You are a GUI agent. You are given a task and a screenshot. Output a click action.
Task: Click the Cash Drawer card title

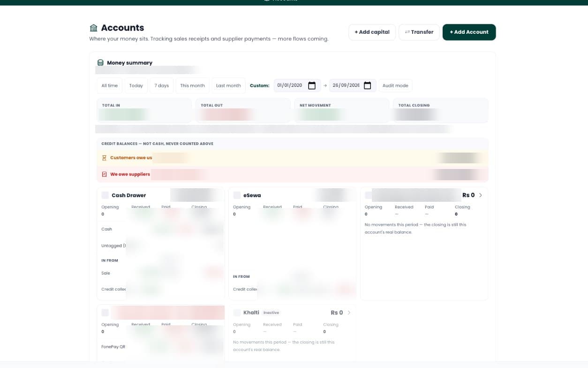[128, 195]
